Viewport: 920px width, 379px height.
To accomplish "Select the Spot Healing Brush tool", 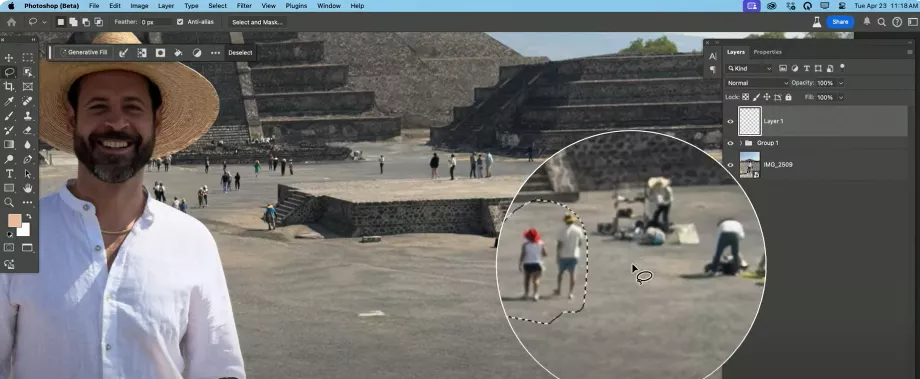I will pos(28,101).
